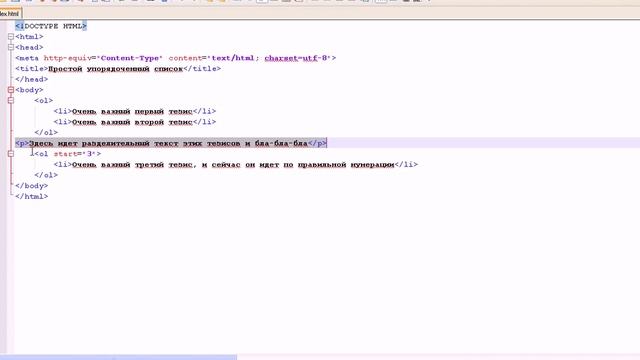The height and width of the screenshot is (360, 640).
Task: Click the highlighted <p> 'Здесь идет разделительный текст' line
Action: [x=171, y=143]
